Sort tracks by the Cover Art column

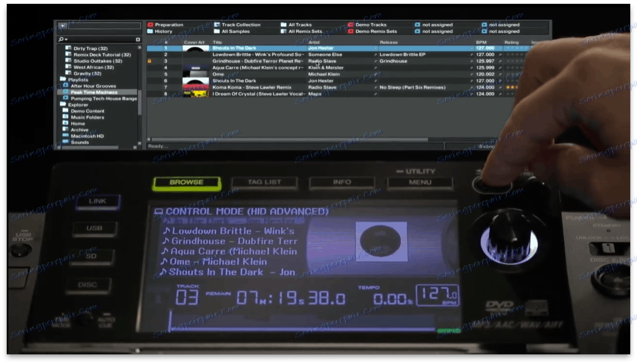coord(194,43)
